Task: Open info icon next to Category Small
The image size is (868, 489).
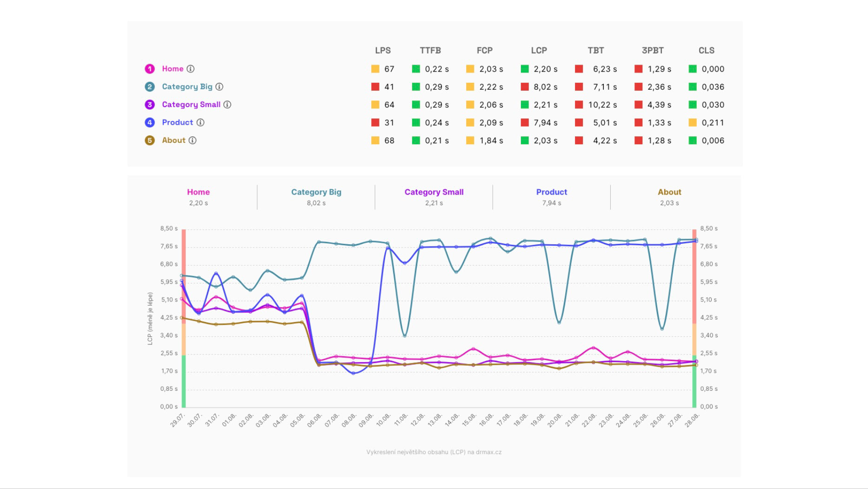Action: 227,105
